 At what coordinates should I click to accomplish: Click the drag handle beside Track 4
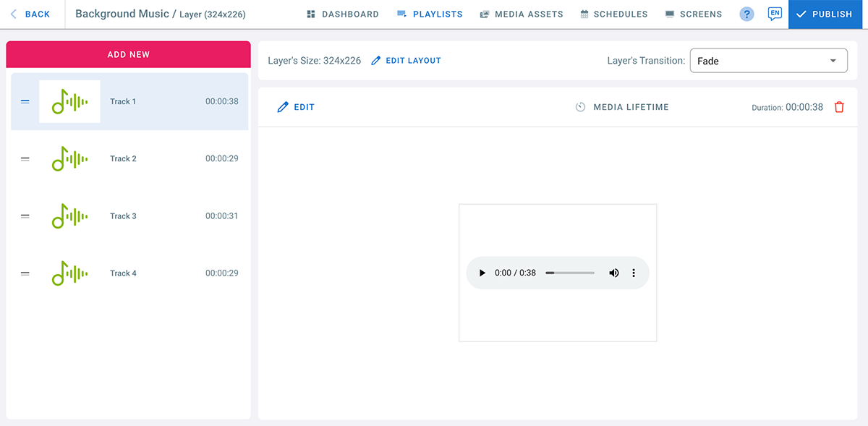(x=25, y=273)
